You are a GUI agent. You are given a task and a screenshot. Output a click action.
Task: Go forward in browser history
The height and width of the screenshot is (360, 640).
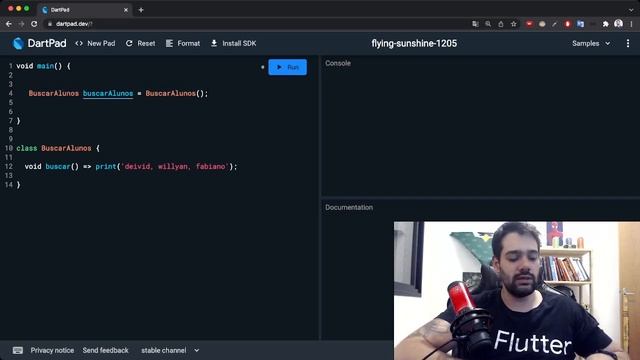[21, 24]
